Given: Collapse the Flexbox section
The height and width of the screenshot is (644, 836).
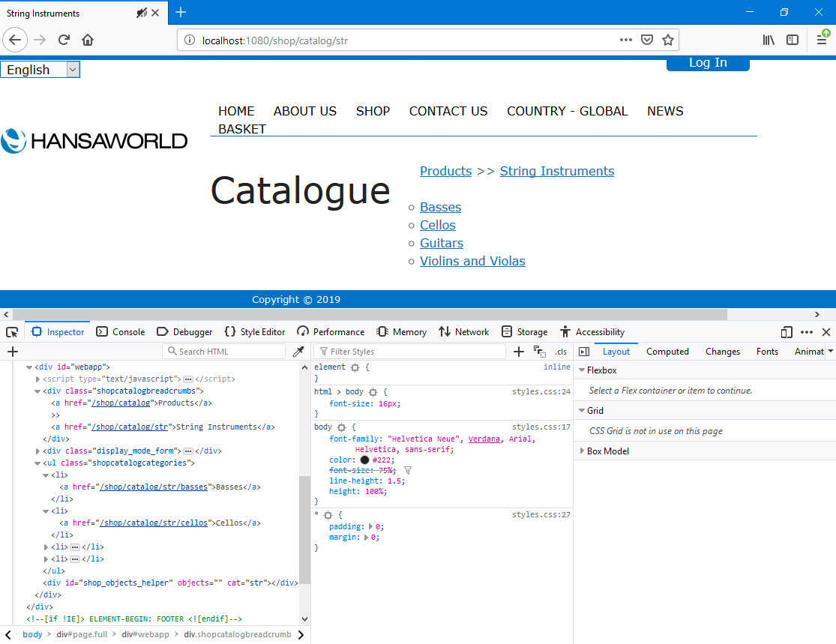Looking at the screenshot, I should (583, 370).
